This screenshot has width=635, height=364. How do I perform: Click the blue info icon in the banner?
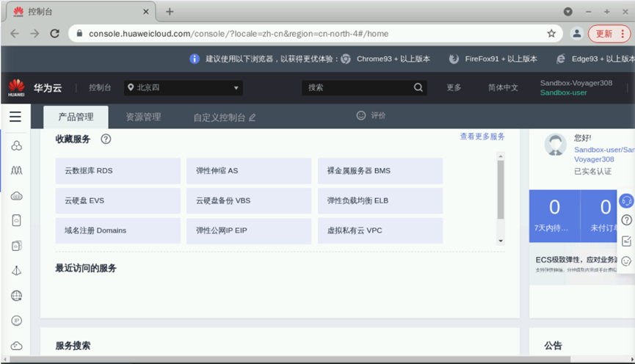195,59
